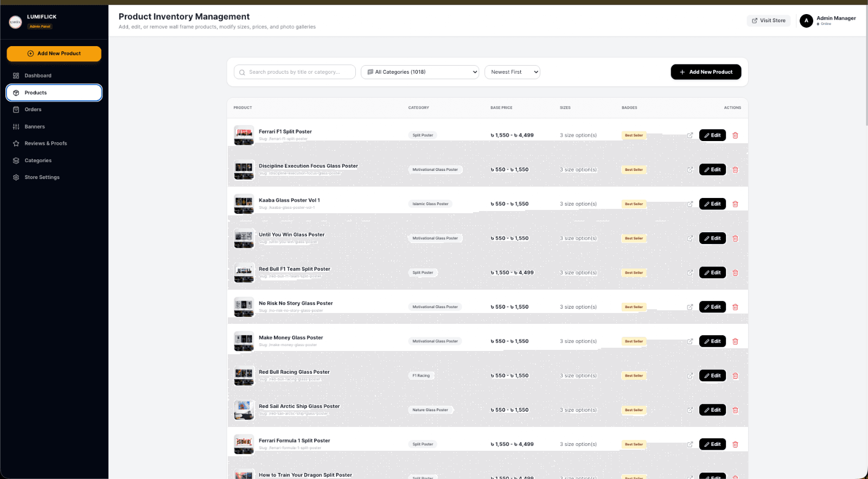This screenshot has width=868, height=479.
Task: Click Best Seller badge for No Risk No Story
Action: pyautogui.click(x=634, y=307)
